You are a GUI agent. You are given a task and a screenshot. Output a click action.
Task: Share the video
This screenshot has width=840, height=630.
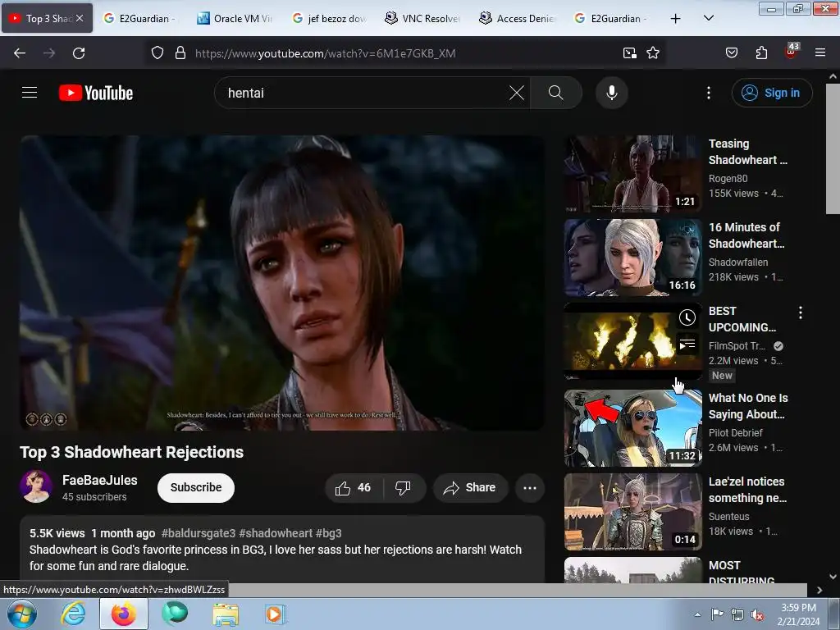pyautogui.click(x=470, y=487)
